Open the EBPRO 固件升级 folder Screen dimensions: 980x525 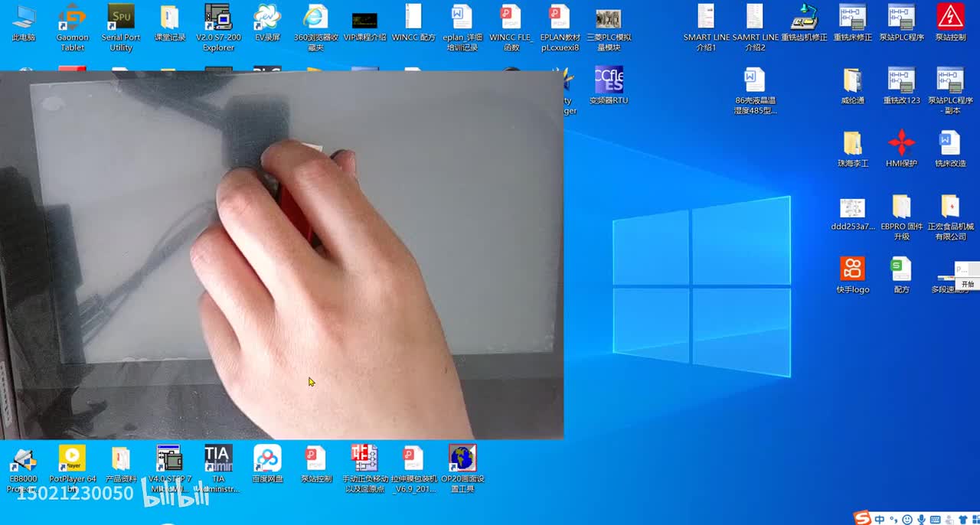(x=901, y=217)
